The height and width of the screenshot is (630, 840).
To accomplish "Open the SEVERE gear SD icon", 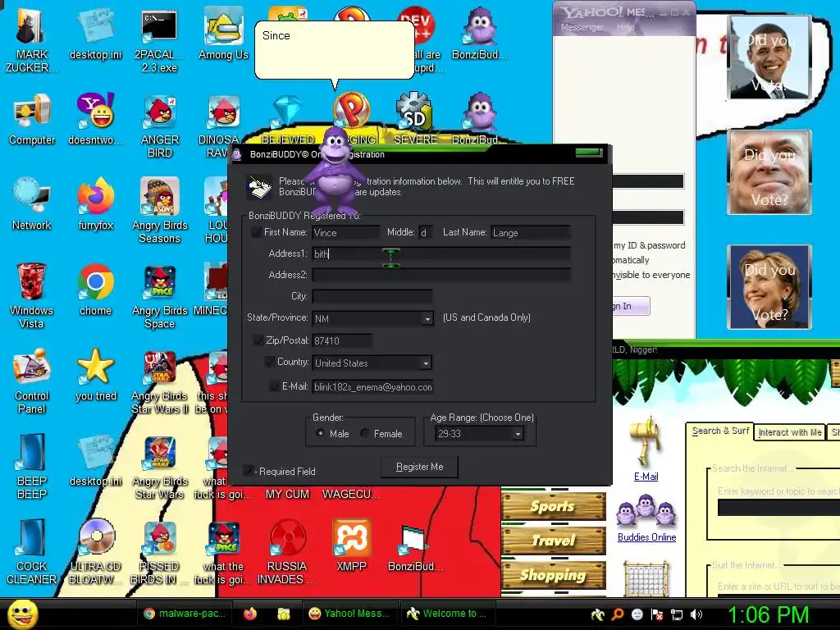I will 415,119.
